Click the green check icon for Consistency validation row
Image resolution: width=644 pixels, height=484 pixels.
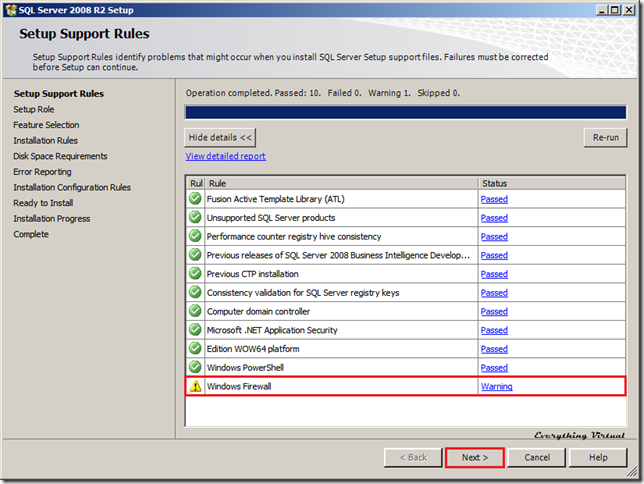[x=195, y=293]
